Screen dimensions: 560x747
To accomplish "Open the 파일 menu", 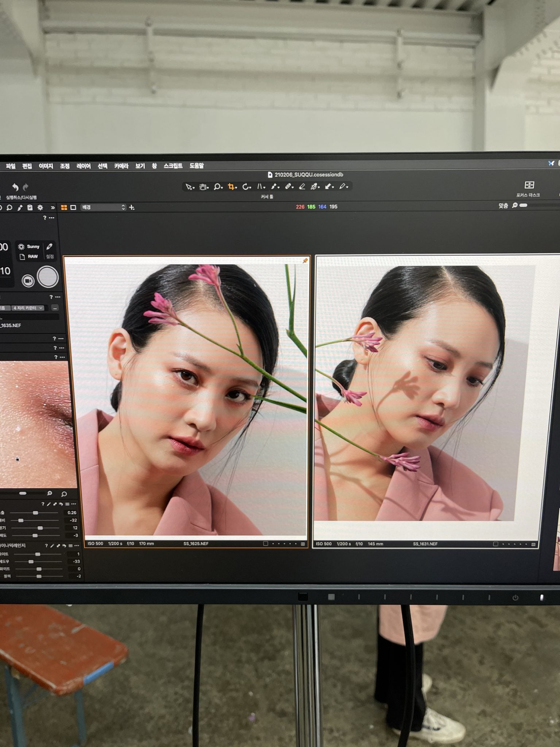I will point(11,166).
